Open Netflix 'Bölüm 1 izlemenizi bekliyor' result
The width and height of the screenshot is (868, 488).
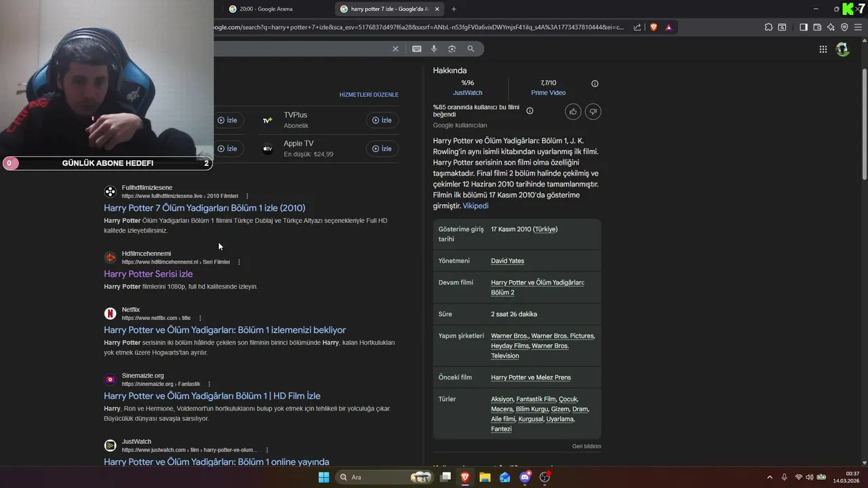[224, 330]
